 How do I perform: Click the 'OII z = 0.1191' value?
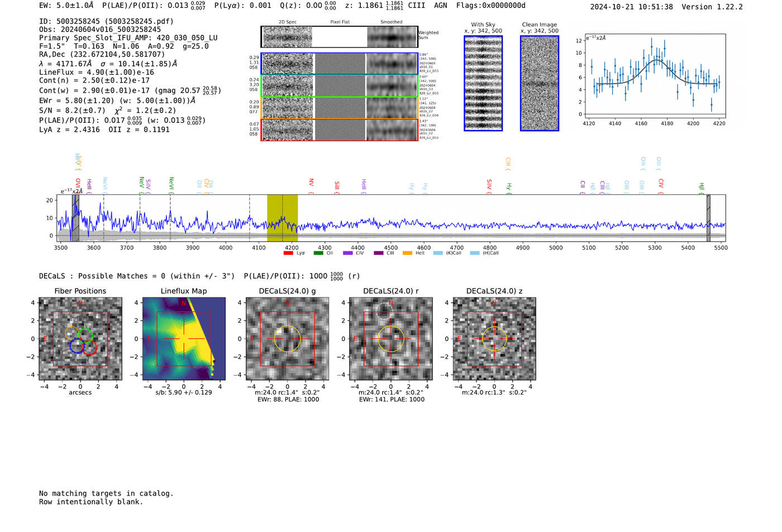[x=139, y=130]
